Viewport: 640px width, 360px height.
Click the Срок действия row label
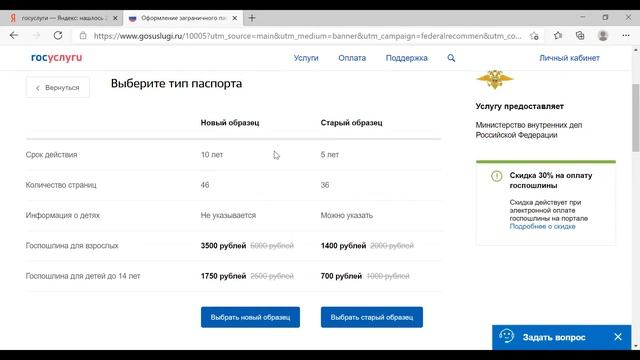pyautogui.click(x=51, y=155)
